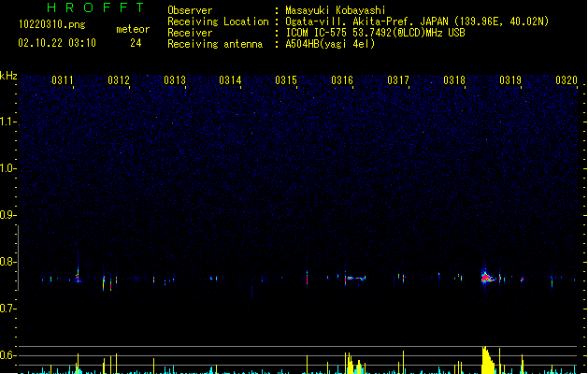Click the meteor count value 24
The width and height of the screenshot is (588, 374).
point(136,43)
